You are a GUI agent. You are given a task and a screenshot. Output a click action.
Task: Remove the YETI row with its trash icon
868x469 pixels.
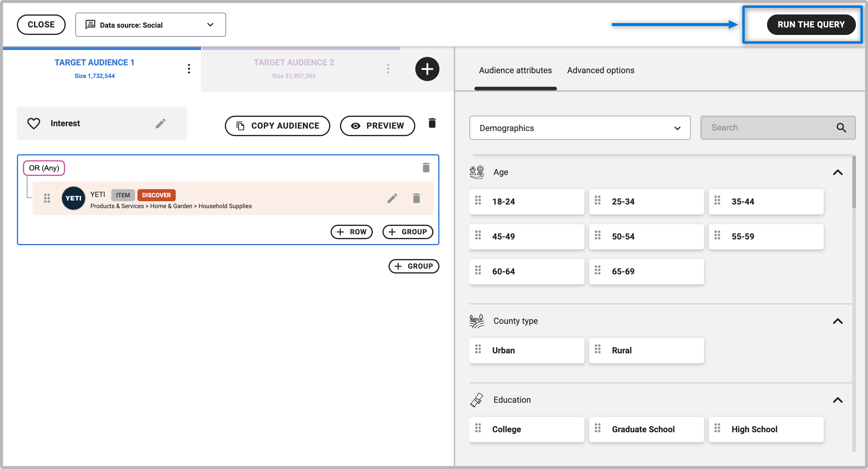[x=417, y=198]
